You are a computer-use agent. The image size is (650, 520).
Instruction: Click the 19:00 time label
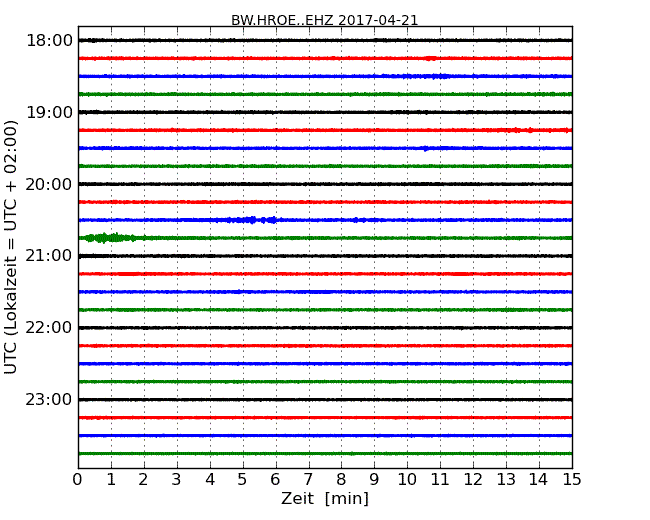tap(49, 112)
